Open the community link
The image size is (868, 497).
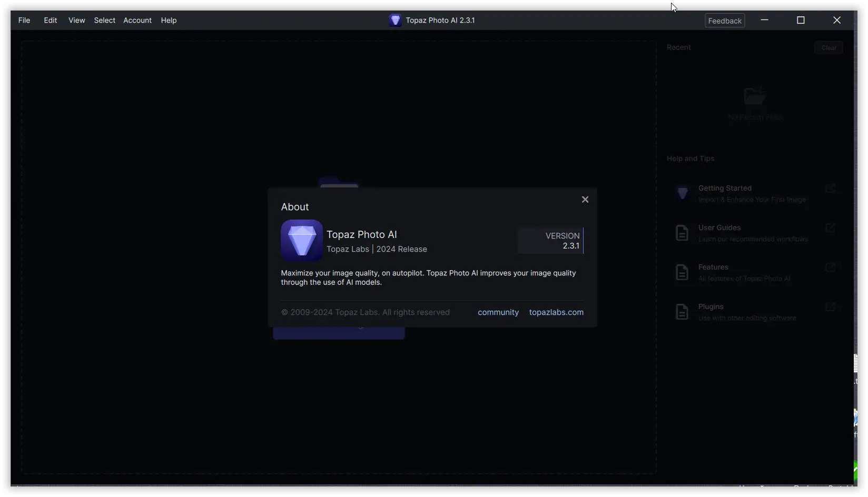[x=498, y=312]
